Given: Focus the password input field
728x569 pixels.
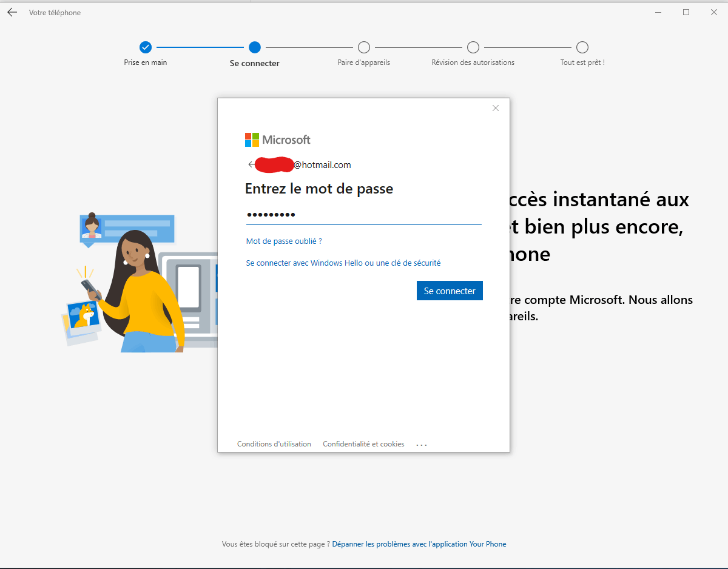Looking at the screenshot, I should [x=363, y=215].
